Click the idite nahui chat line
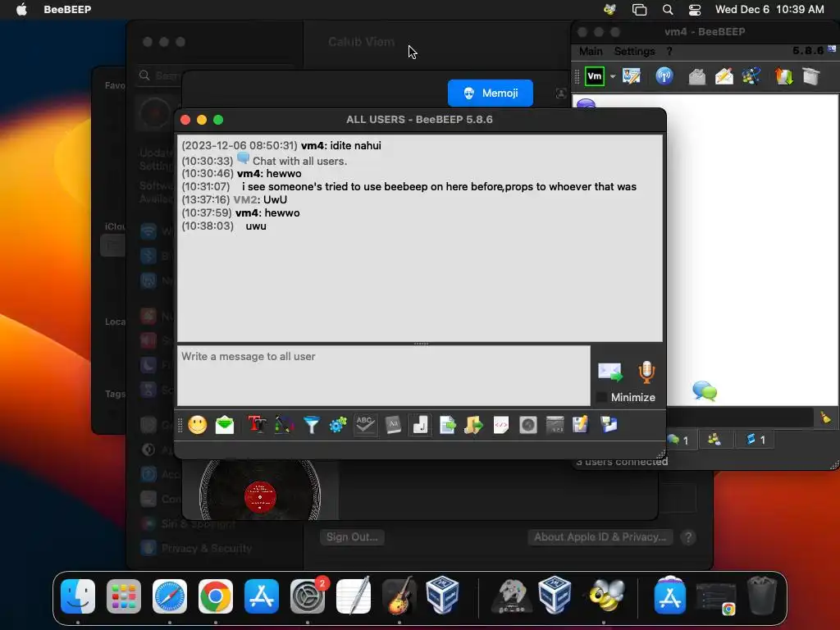This screenshot has height=630, width=840. (x=281, y=146)
